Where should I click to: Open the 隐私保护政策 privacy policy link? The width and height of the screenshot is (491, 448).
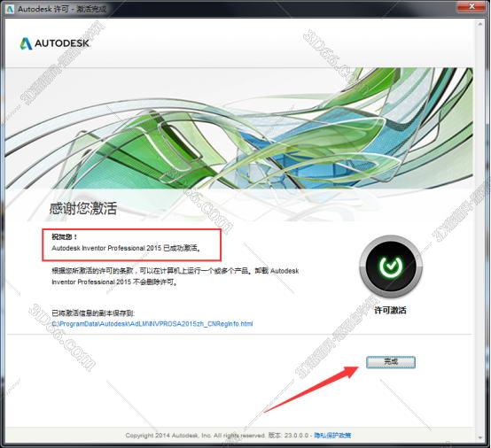click(332, 436)
